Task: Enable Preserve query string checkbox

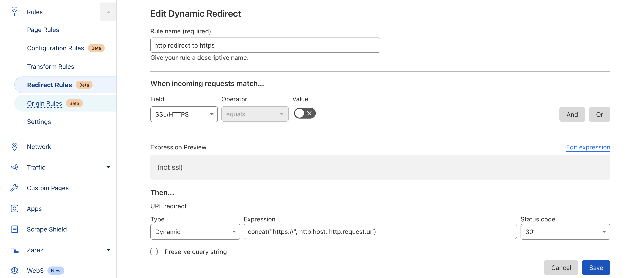Action: 154,252
